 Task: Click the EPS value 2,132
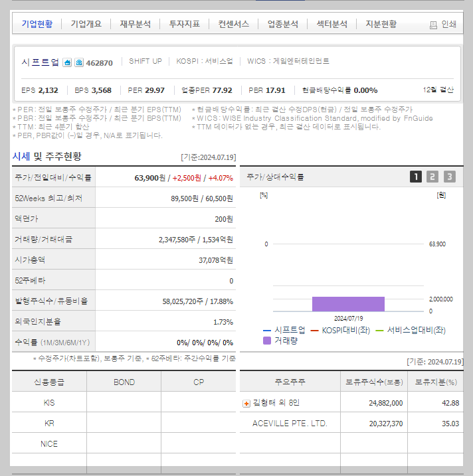coord(48,90)
